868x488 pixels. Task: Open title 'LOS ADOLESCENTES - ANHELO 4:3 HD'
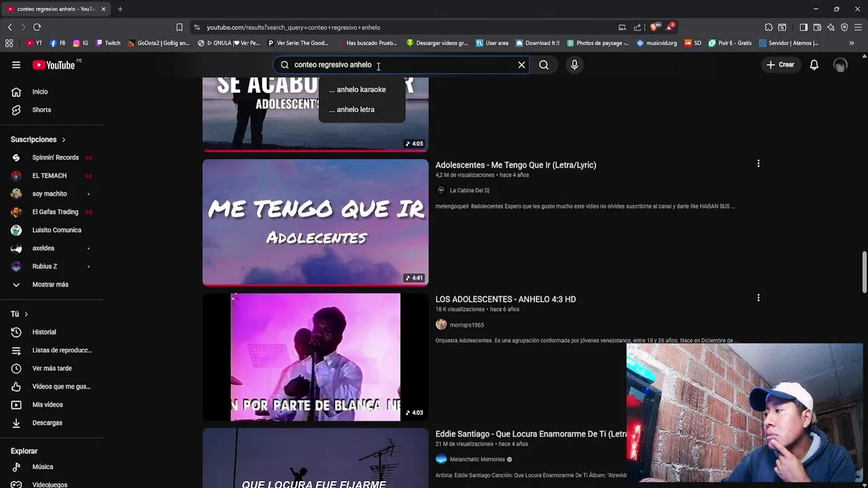[505, 299]
